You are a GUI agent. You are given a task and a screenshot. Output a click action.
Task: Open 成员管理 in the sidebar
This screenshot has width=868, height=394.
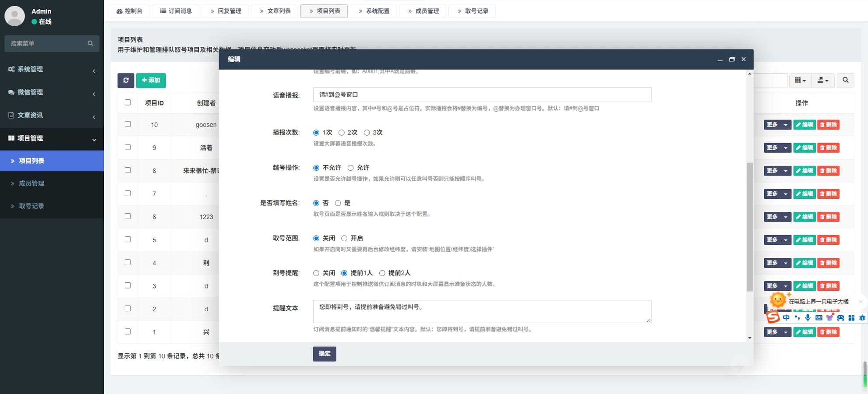coord(32,183)
